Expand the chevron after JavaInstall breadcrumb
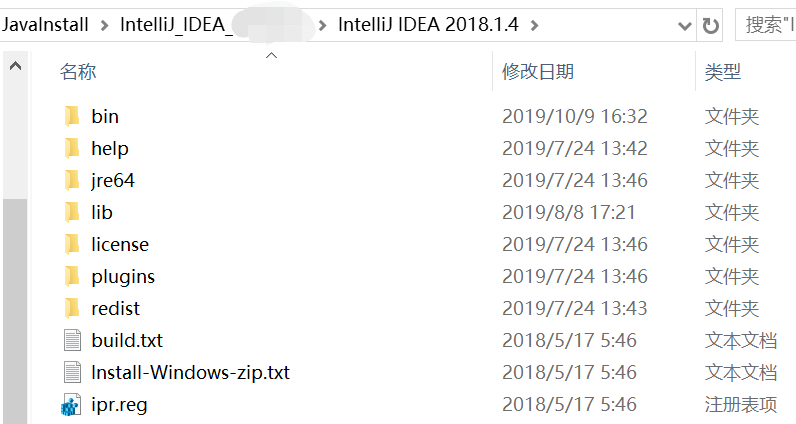 pos(103,24)
